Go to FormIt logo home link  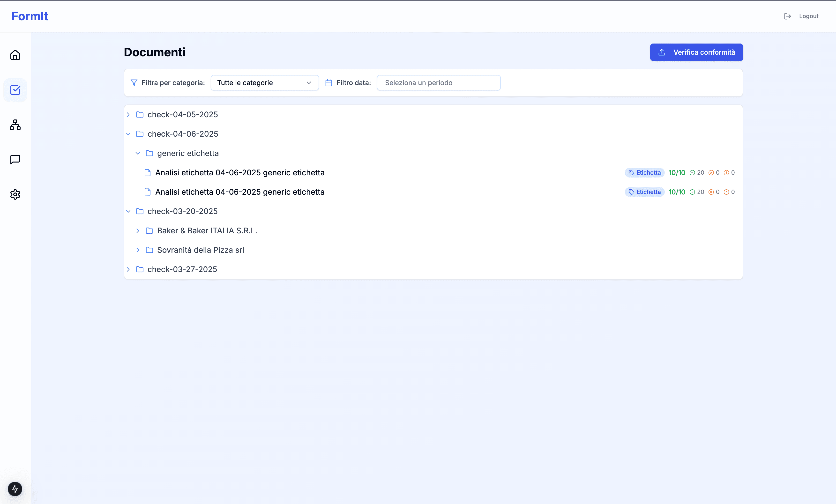[30, 16]
